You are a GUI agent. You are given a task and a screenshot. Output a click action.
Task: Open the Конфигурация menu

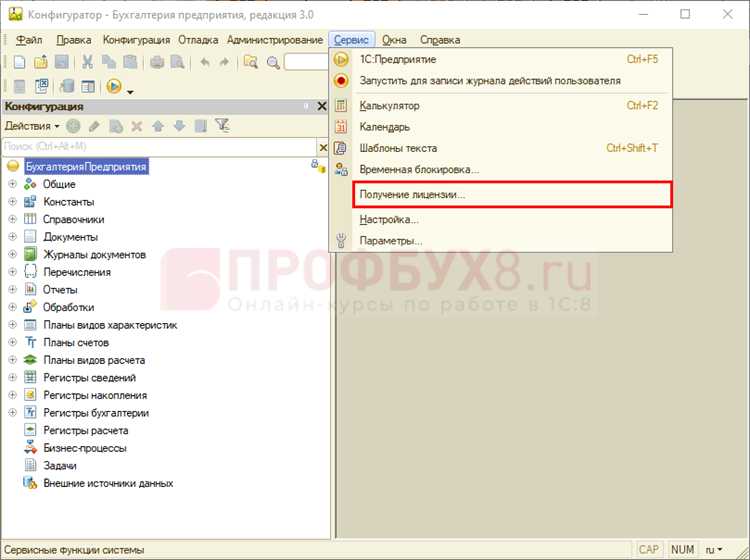pyautogui.click(x=137, y=40)
